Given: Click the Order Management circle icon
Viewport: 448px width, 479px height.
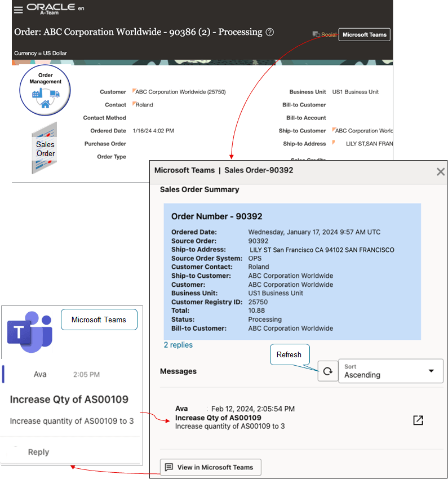Looking at the screenshot, I should point(45,90).
